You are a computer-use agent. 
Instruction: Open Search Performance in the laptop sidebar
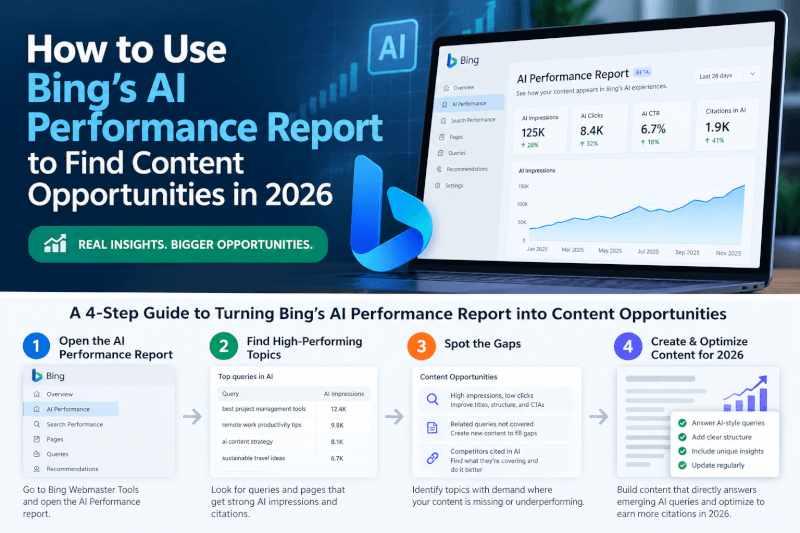click(472, 120)
